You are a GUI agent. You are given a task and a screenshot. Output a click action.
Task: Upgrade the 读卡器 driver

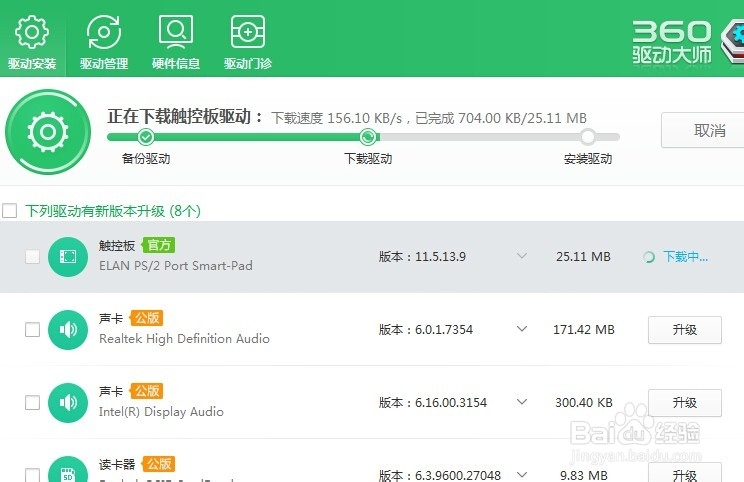pos(685,473)
